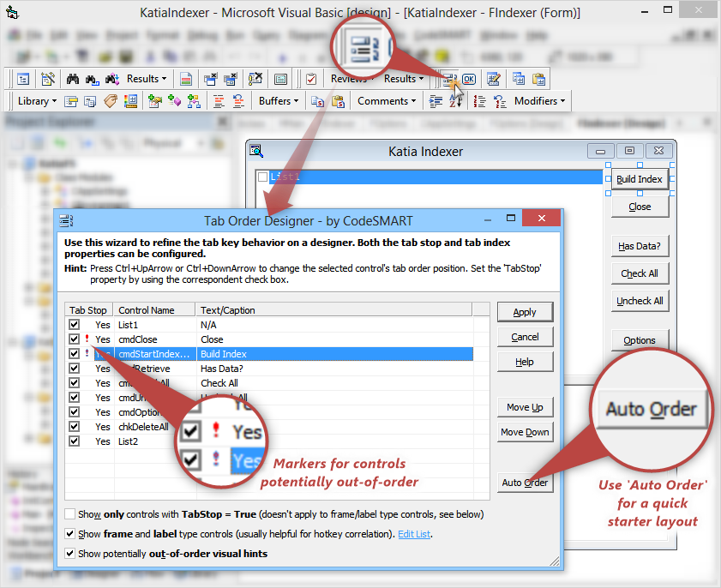Select the chkDeleteAll control name
This screenshot has height=588, width=721.
click(143, 427)
